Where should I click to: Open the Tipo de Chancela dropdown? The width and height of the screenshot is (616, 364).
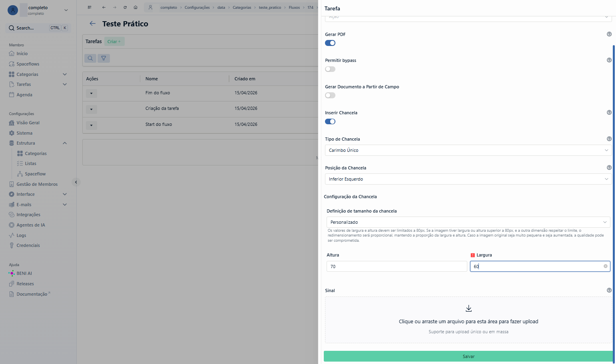(468, 150)
